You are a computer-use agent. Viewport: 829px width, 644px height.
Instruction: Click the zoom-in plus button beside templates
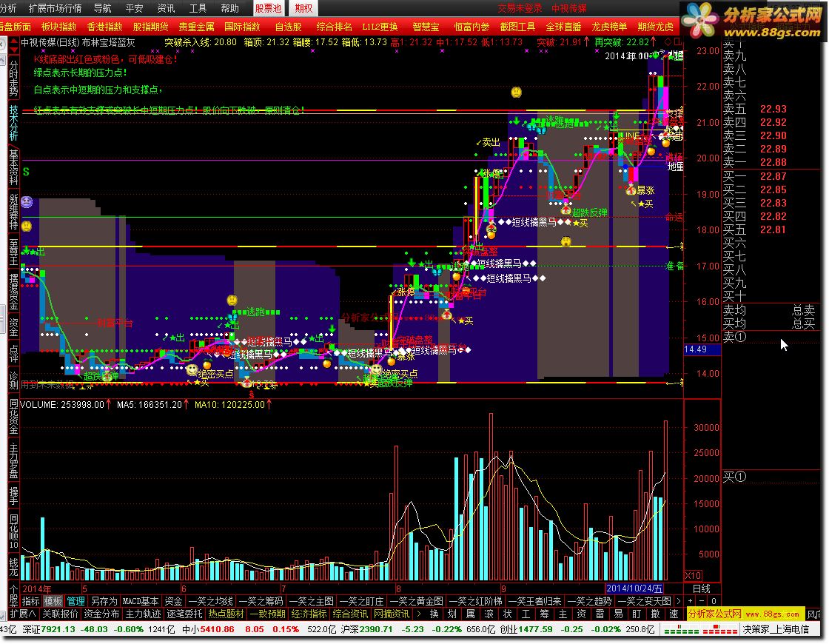click(690, 601)
